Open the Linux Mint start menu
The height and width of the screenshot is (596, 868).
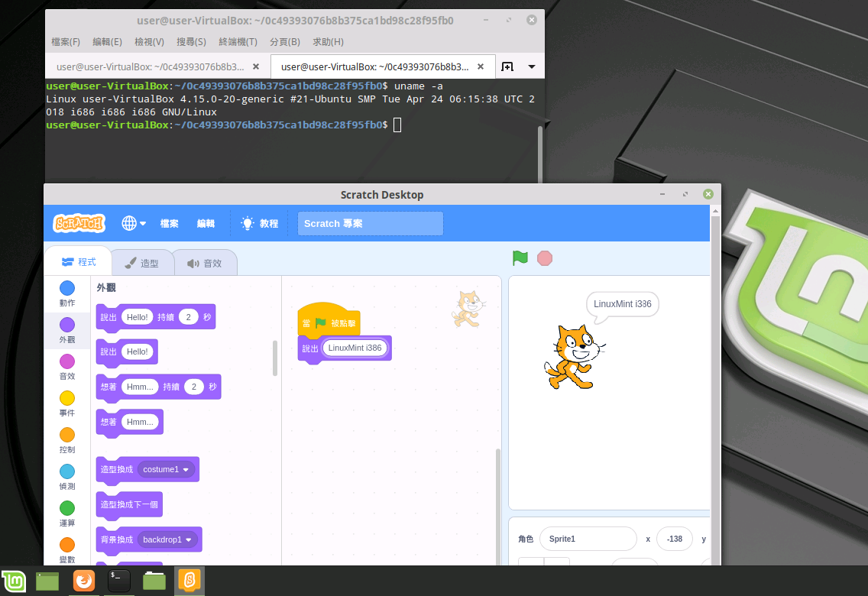point(14,581)
